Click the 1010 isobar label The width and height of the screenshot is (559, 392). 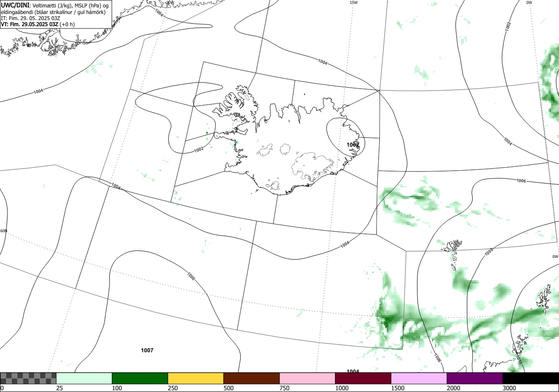pos(518,360)
